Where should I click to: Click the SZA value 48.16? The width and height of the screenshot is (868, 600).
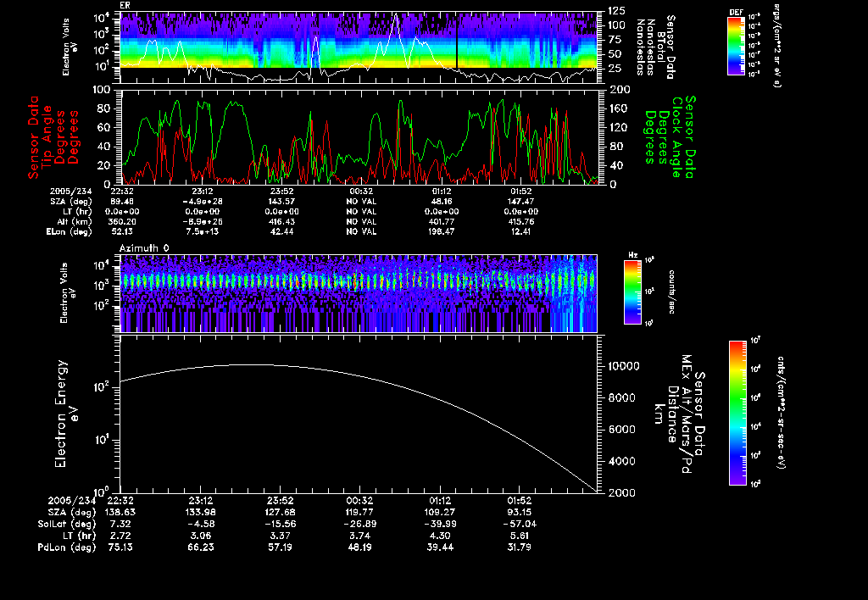(x=441, y=202)
